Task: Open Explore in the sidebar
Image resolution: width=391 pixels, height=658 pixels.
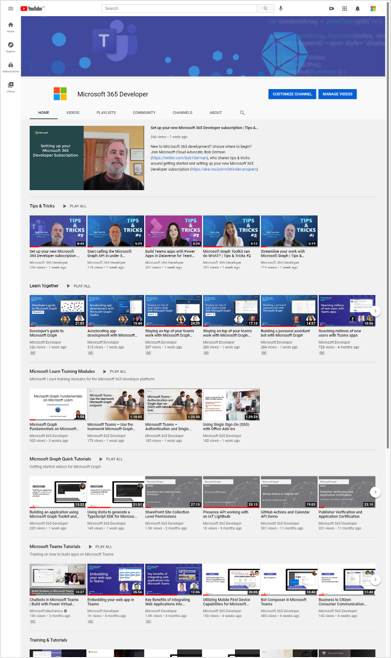Action: pyautogui.click(x=10, y=47)
